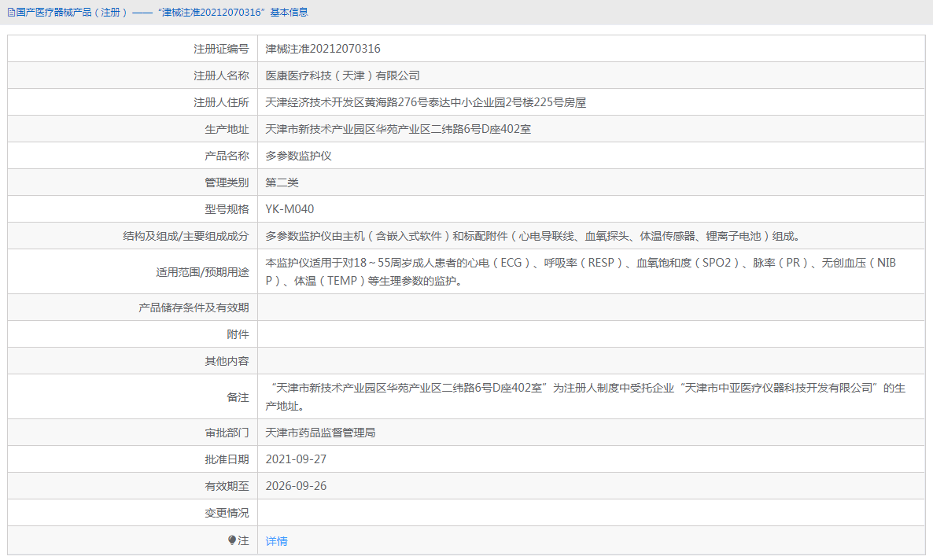Click the 管理类别 label
933x560 pixels.
(x=227, y=182)
